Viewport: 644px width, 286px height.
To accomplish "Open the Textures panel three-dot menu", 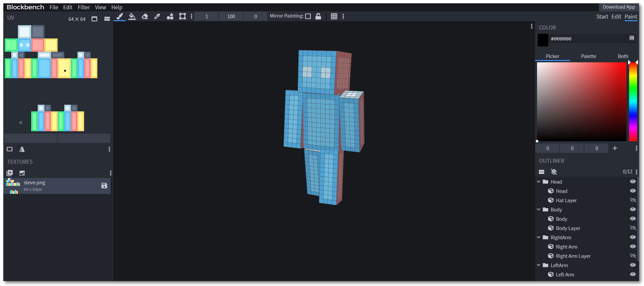I will click(111, 173).
